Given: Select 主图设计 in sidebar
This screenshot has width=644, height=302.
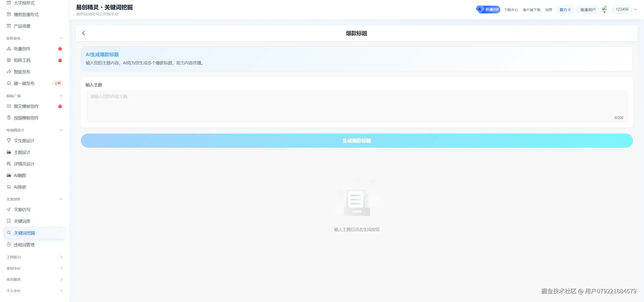Looking at the screenshot, I should coord(22,152).
